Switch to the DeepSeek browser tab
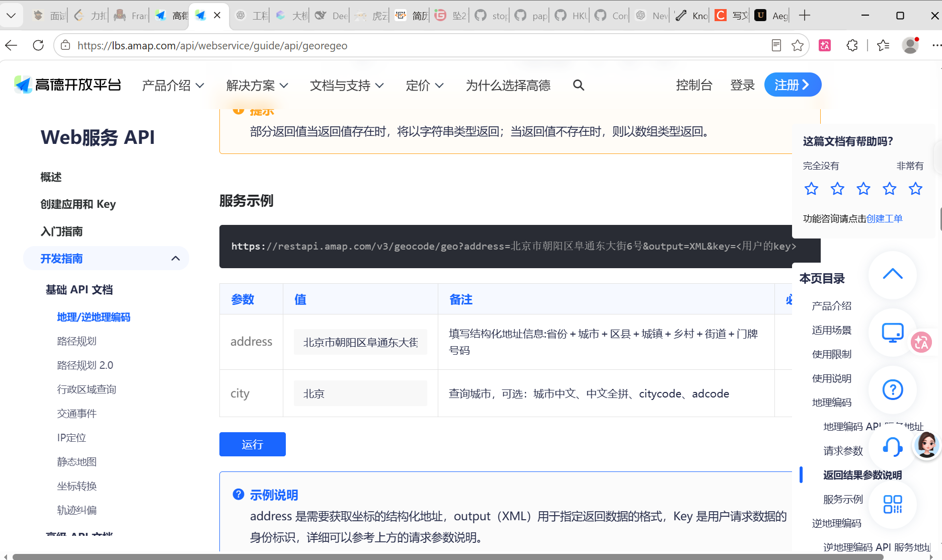942x560 pixels. click(x=331, y=16)
